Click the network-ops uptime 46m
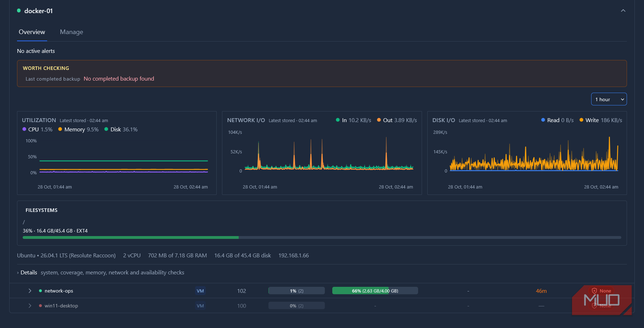The height and width of the screenshot is (328, 644). point(541,291)
